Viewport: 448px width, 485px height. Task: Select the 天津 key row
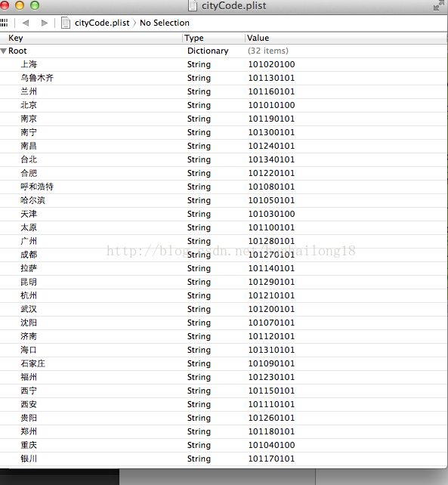point(29,214)
